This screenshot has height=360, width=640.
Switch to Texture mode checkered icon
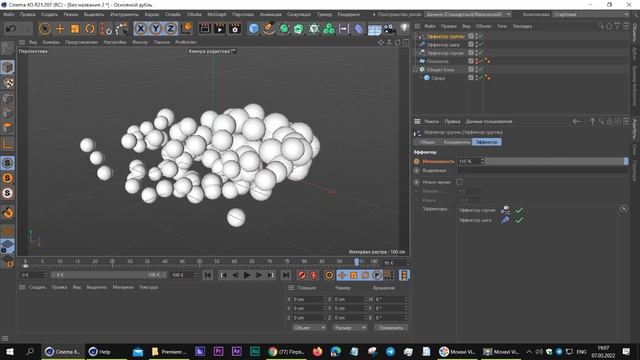[8, 83]
